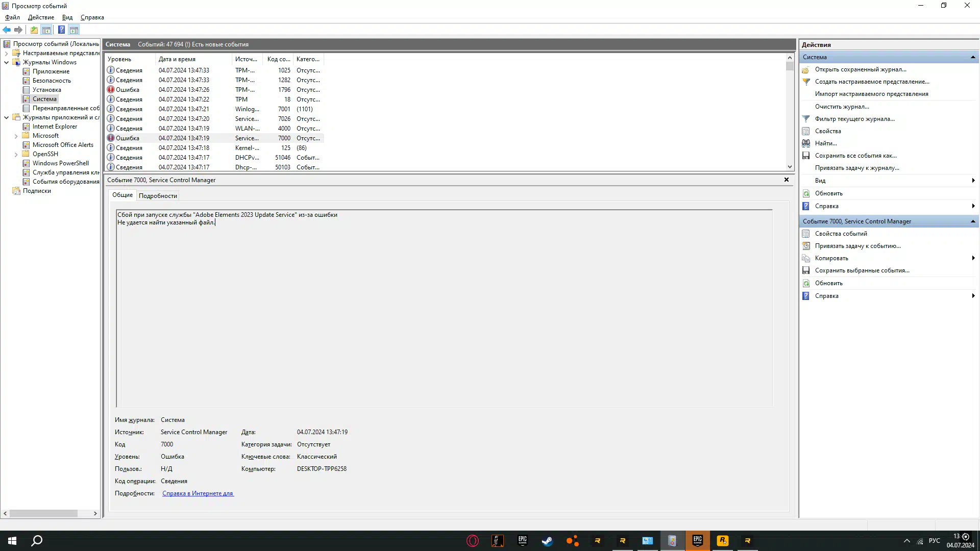Collapse the Система actions section
The width and height of the screenshot is (980, 551).
point(973,57)
